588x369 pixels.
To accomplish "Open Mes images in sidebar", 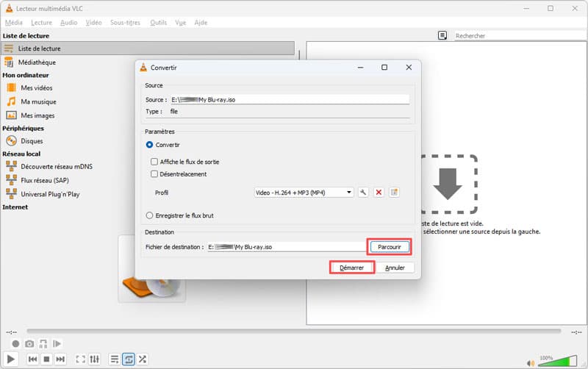I will [37, 115].
